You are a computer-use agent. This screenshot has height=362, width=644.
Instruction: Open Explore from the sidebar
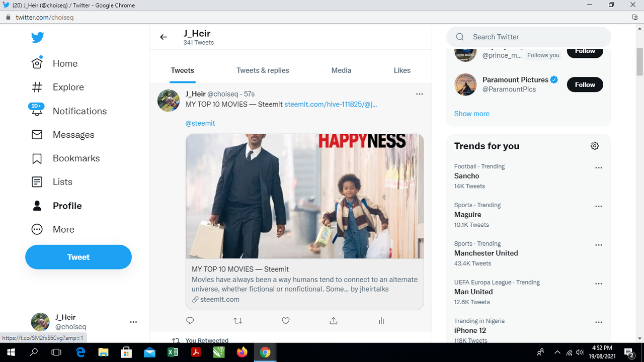(57, 87)
